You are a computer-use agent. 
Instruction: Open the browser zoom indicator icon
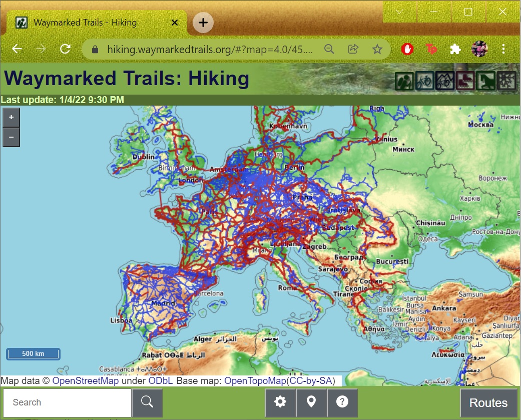click(329, 49)
